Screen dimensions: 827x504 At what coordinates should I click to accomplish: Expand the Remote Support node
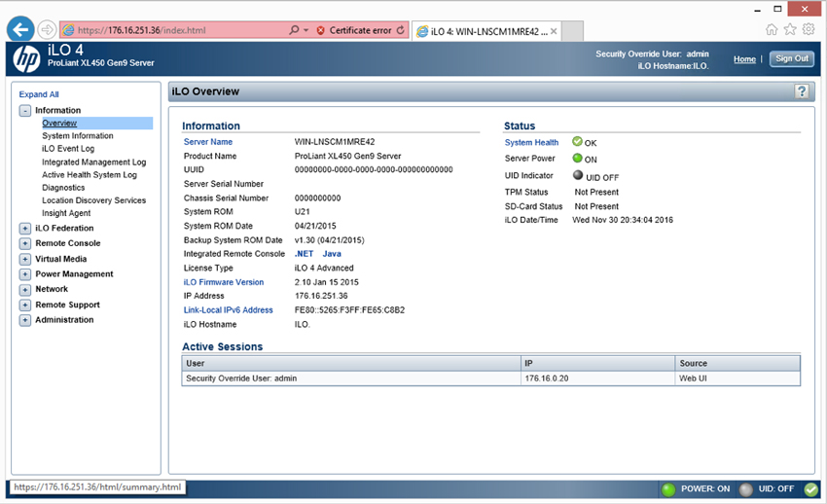point(24,305)
